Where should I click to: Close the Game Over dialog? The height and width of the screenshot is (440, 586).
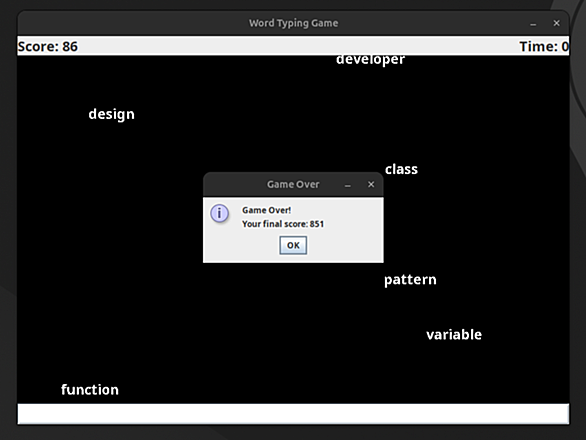371,184
